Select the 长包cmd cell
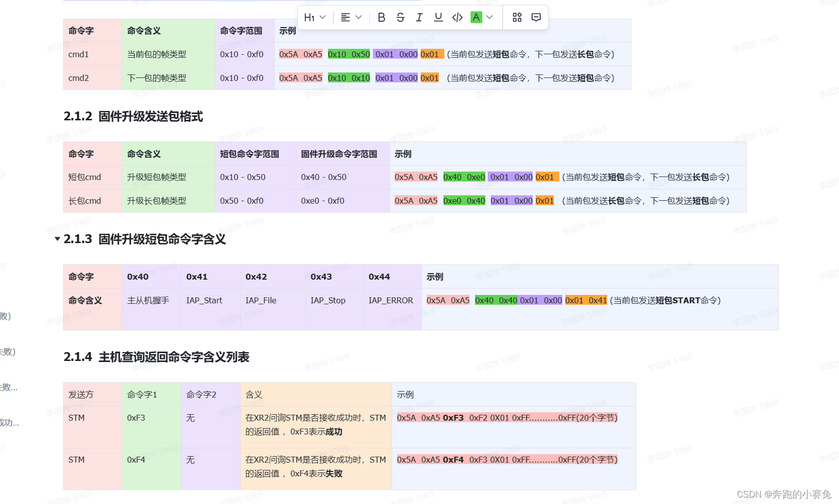839x504 pixels. [x=93, y=201]
